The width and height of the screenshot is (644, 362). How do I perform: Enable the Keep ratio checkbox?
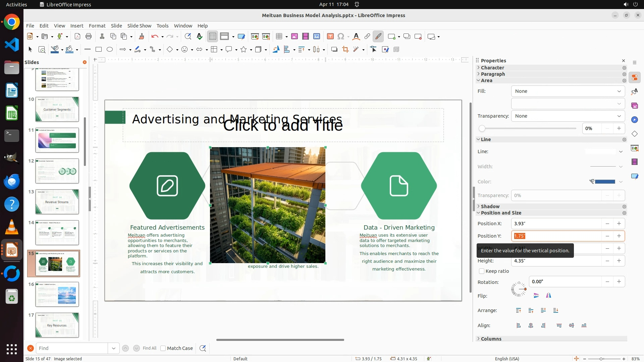click(482, 271)
